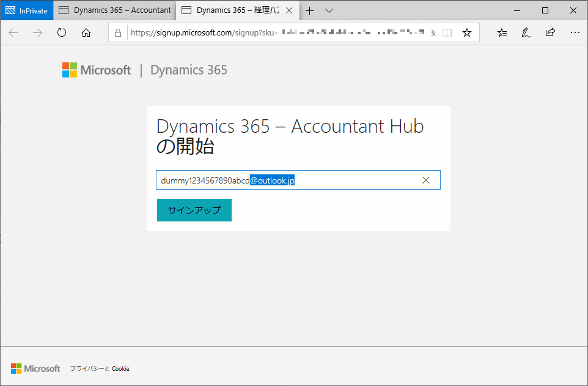
Task: Click the サインアップ button
Action: [x=194, y=210]
